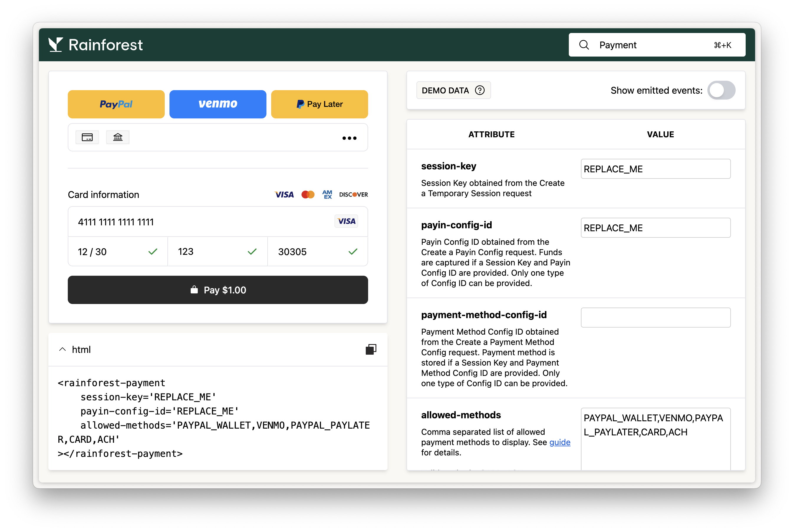
Task: Edit the payin-config-id value field
Action: [655, 228]
